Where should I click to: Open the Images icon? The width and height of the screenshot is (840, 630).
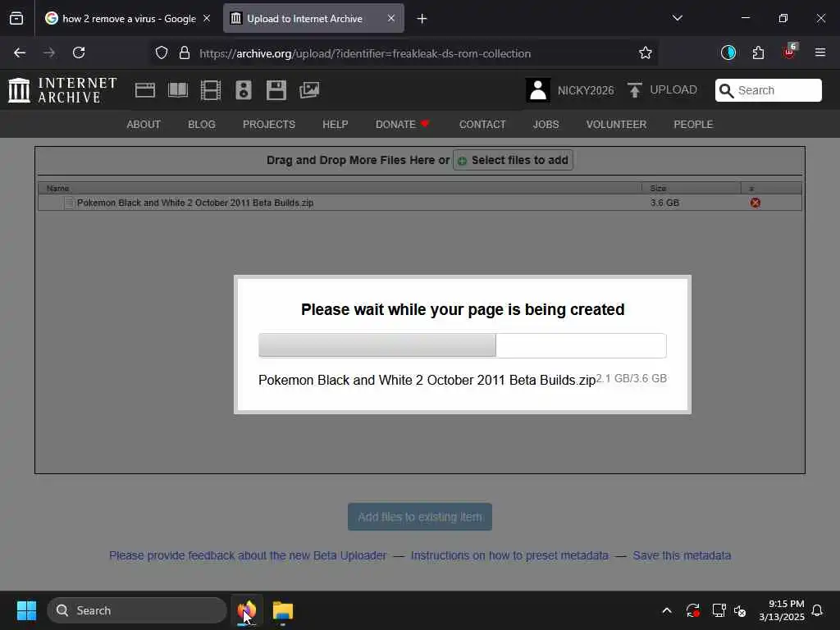[x=309, y=90]
